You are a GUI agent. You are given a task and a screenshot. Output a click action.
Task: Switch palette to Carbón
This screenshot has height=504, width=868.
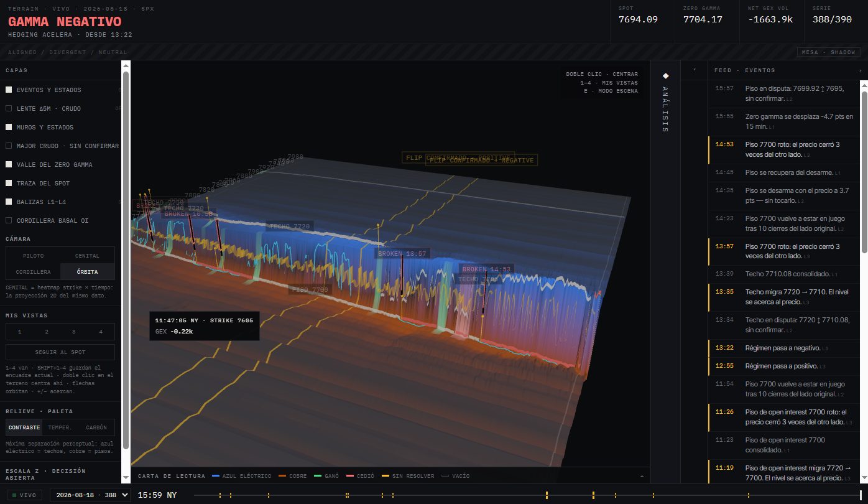96,427
